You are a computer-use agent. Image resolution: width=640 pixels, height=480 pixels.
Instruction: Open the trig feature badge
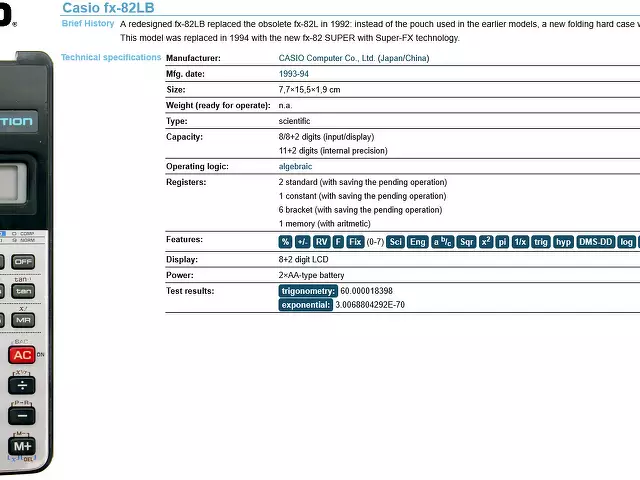pyautogui.click(x=541, y=242)
